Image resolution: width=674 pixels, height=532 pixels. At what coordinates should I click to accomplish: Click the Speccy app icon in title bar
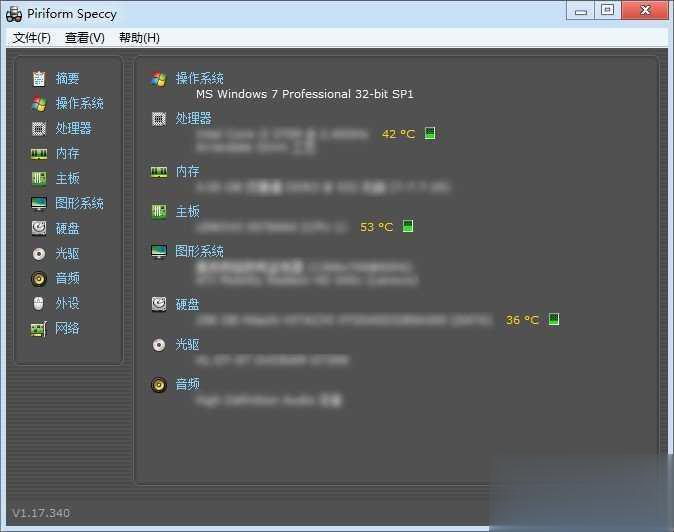14,14
